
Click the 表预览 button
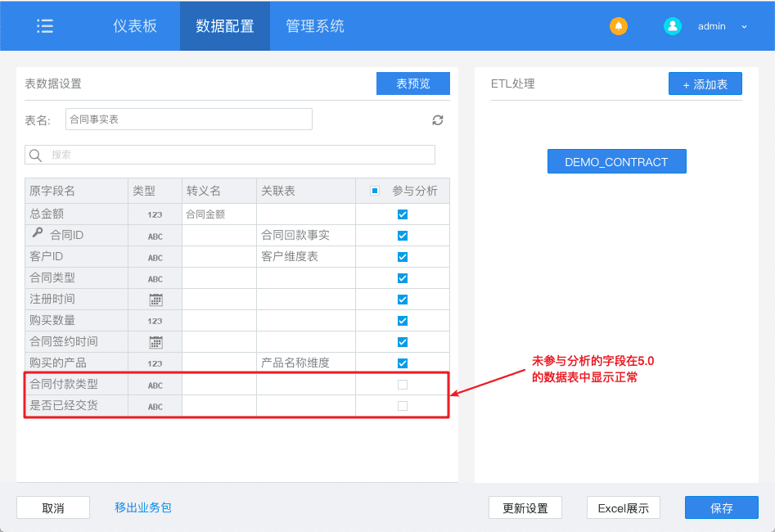(413, 83)
